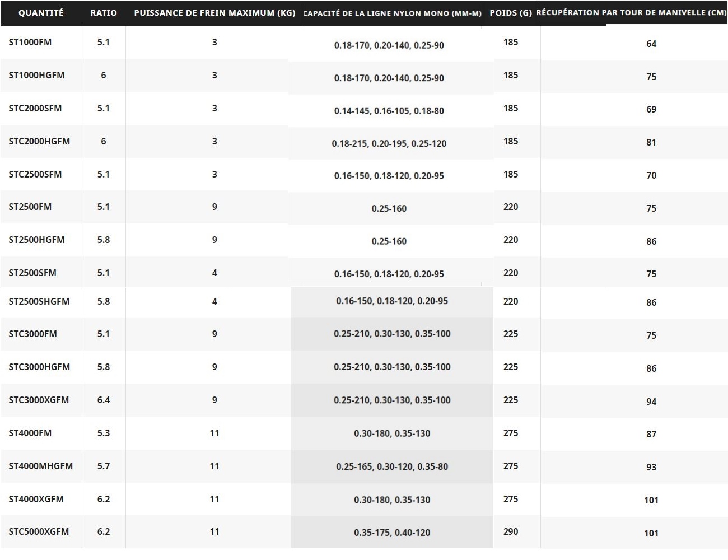Select the STC3000XGFM model name
Viewport: 728px width, 560px height.
39,400
